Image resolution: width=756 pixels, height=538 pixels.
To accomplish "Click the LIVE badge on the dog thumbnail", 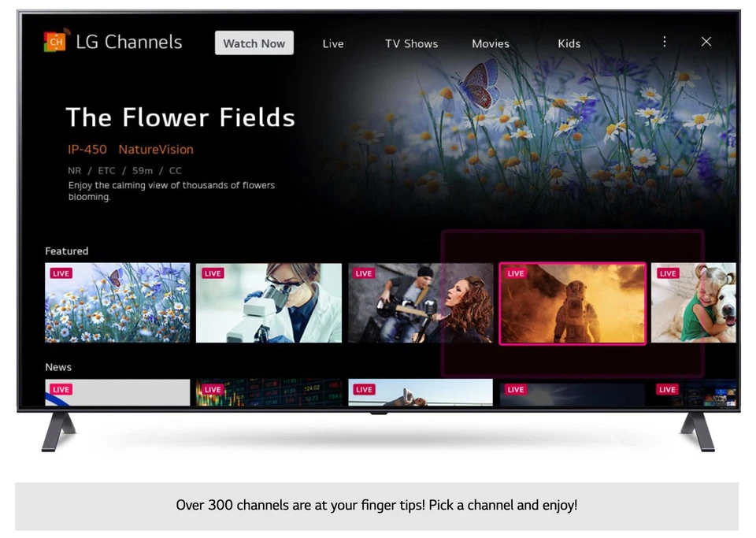I will click(667, 273).
